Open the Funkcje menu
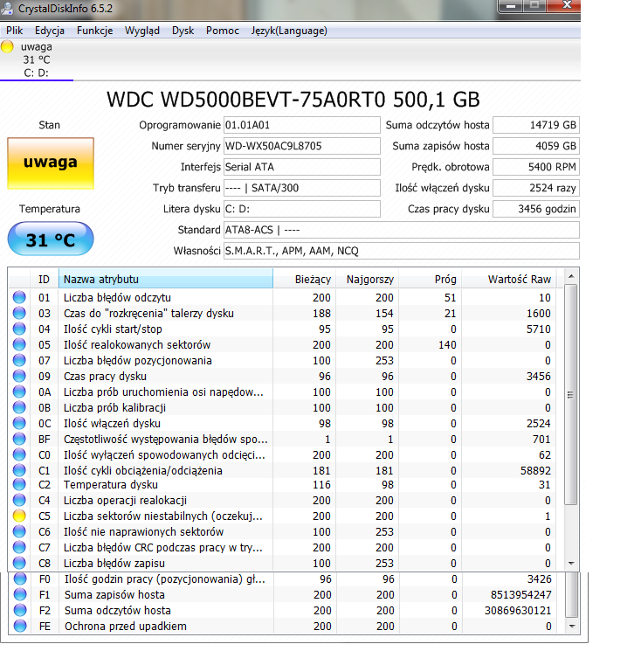This screenshot has height=672, width=641. [x=94, y=31]
